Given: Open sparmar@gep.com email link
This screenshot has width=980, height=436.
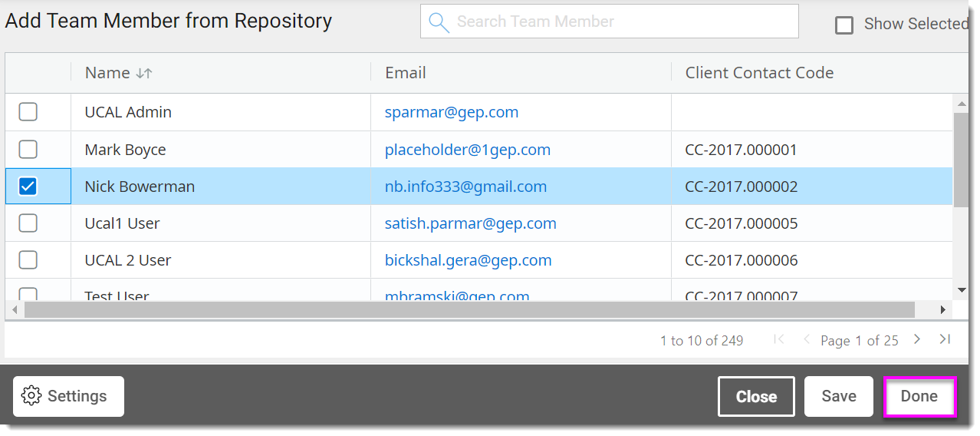Looking at the screenshot, I should click(x=452, y=112).
